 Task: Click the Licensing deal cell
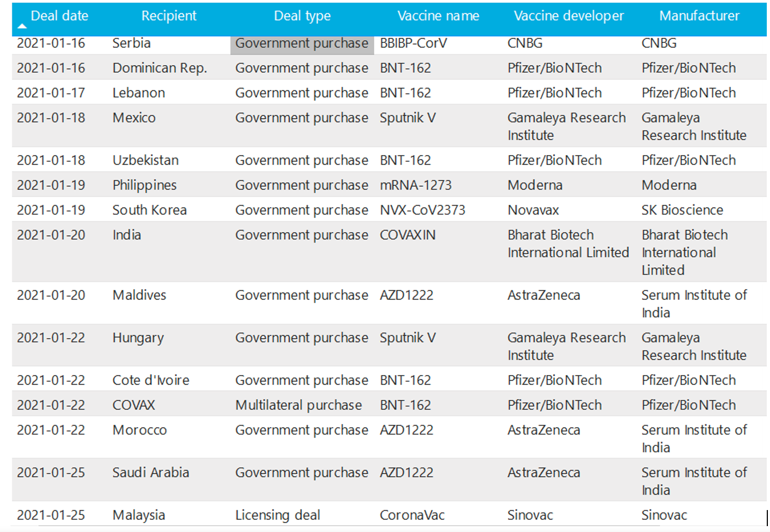pyautogui.click(x=277, y=515)
